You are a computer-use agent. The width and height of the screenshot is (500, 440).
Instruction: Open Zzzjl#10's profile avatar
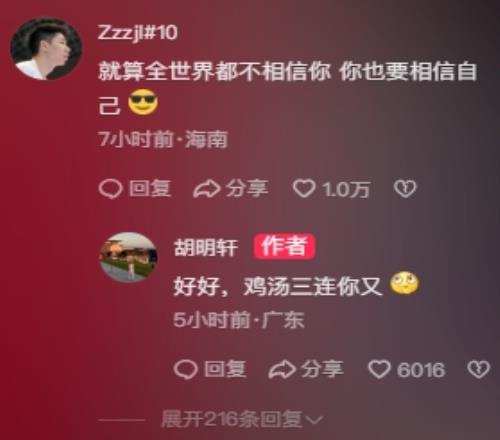(x=46, y=49)
